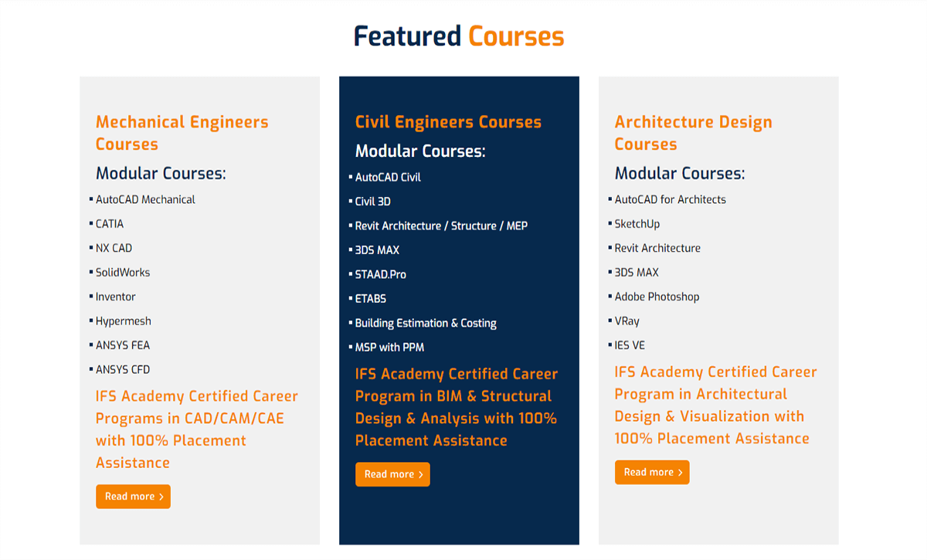Select VRay course item

click(627, 321)
